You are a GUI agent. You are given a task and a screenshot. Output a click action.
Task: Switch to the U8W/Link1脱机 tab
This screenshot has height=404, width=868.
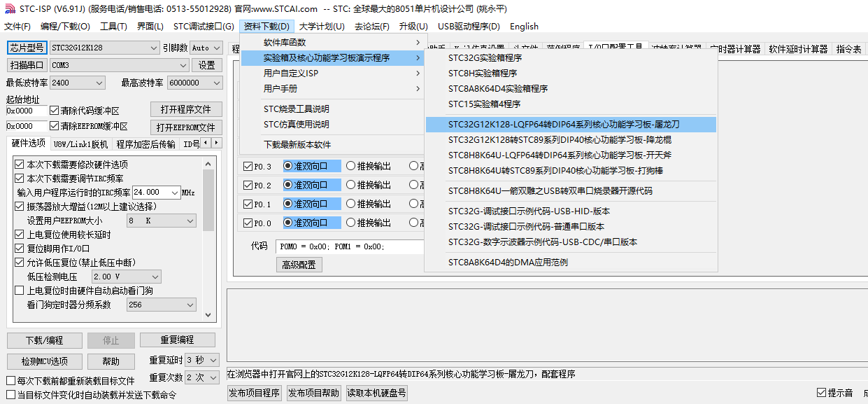81,144
